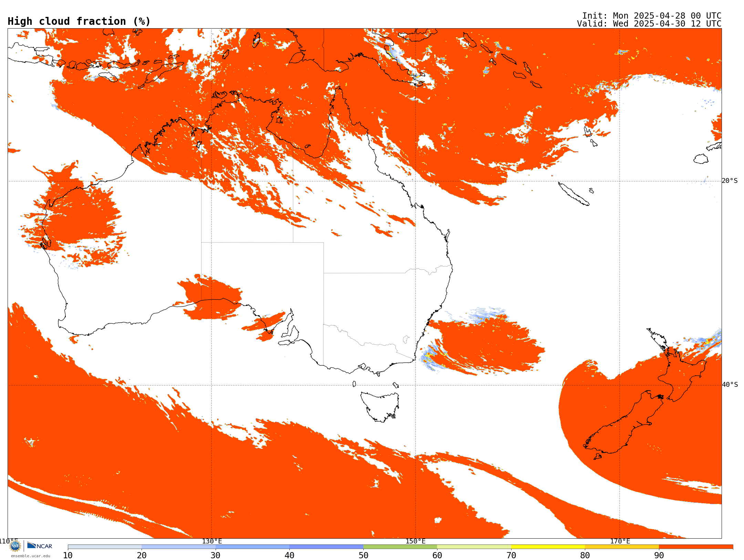Screen dimensions: 744x560
Task: Click the 60–70 pale yellow-green colorbar segment
Action: [474, 547]
